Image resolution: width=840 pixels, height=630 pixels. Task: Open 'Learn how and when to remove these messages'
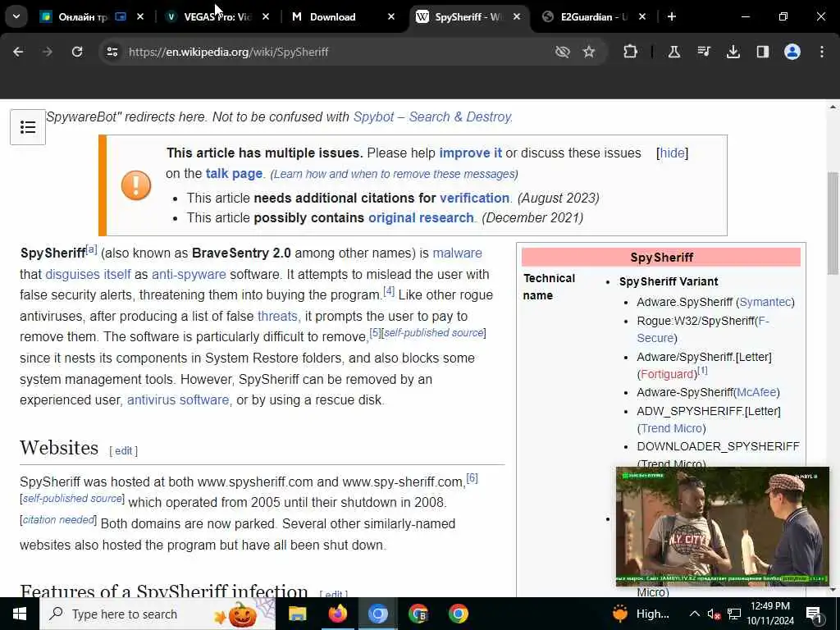394,174
